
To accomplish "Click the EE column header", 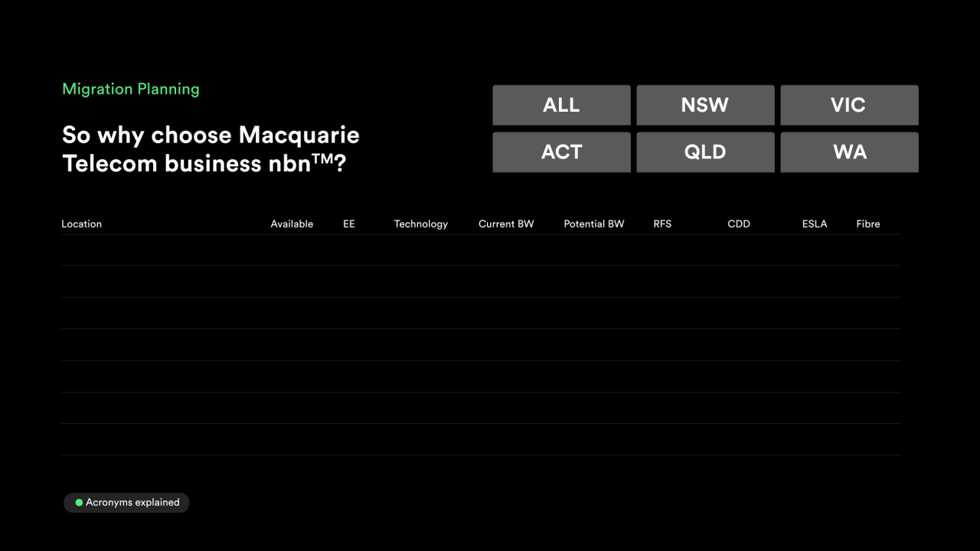I will click(x=349, y=223).
